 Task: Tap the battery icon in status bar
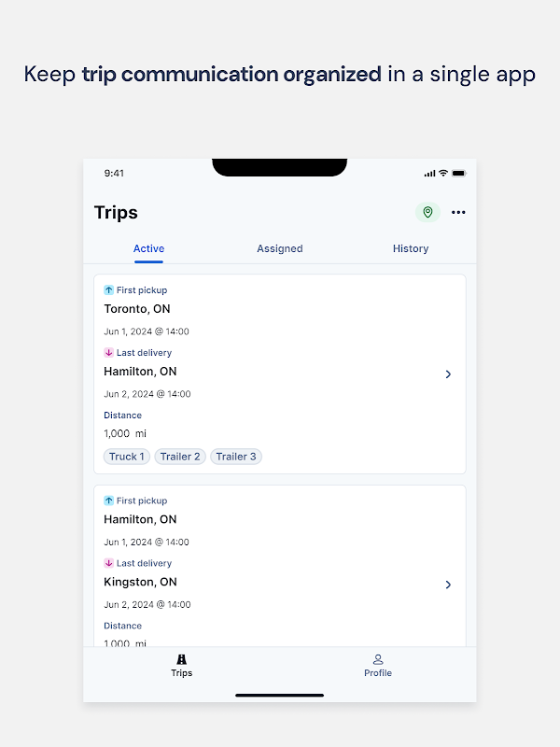pos(458,173)
